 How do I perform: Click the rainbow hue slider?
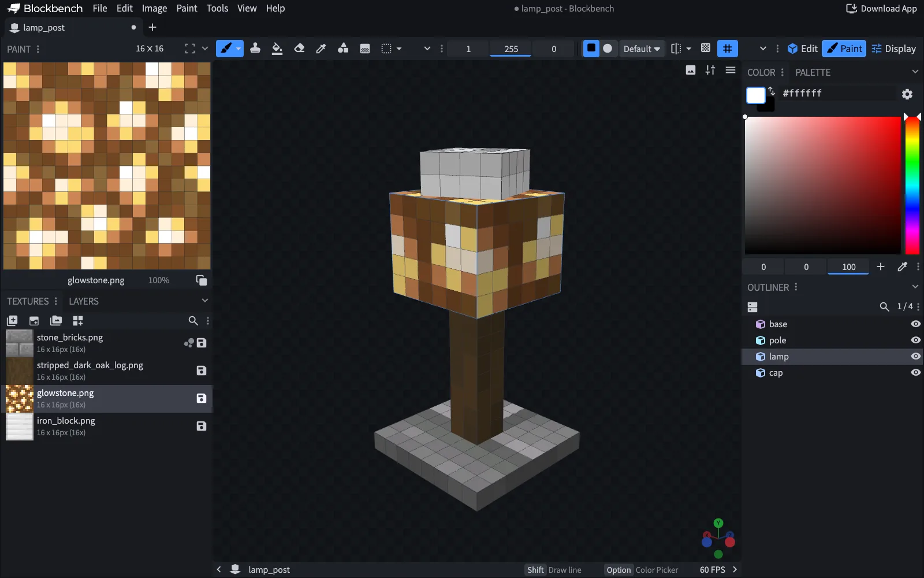tap(912, 185)
